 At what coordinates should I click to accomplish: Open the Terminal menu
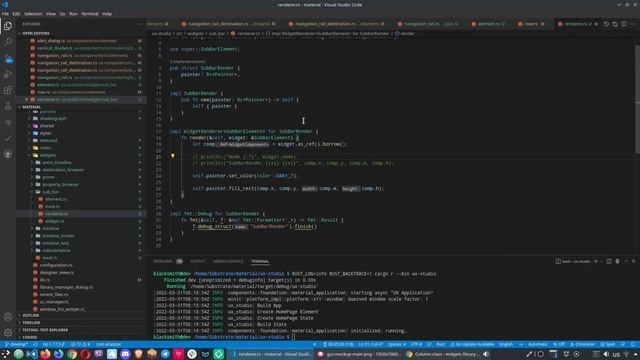pyautogui.click(x=90, y=14)
